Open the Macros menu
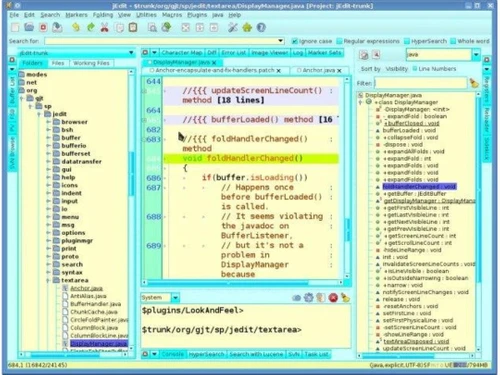The width and height of the screenshot is (500, 375). [172, 15]
